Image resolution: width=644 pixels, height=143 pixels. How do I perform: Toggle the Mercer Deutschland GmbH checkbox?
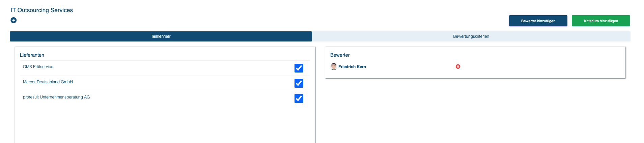tap(299, 83)
